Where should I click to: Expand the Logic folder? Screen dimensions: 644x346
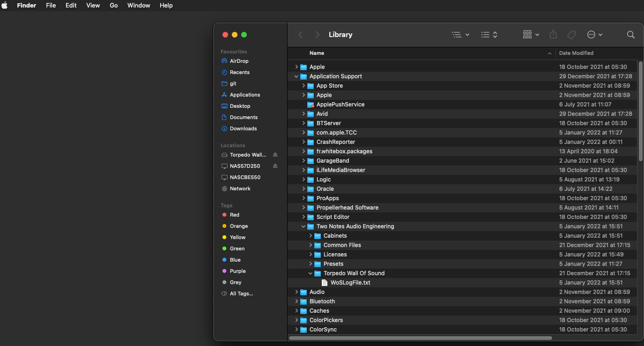303,180
